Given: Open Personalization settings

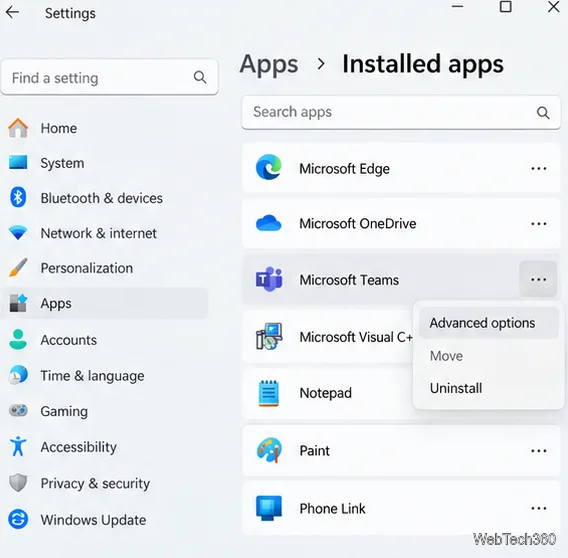Looking at the screenshot, I should [x=105, y=268].
